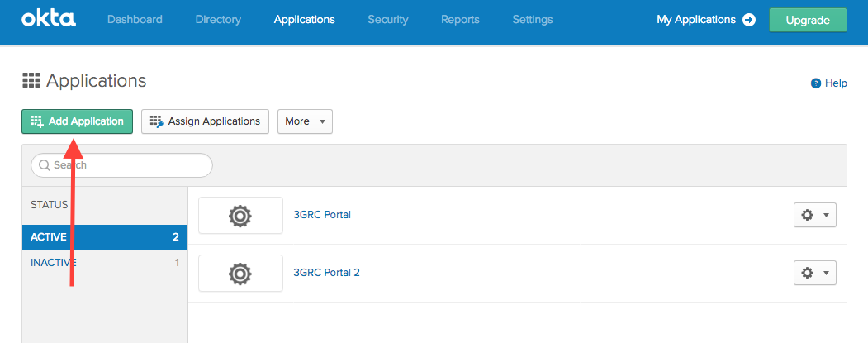
Task: Click the Add Application button
Action: [78, 121]
